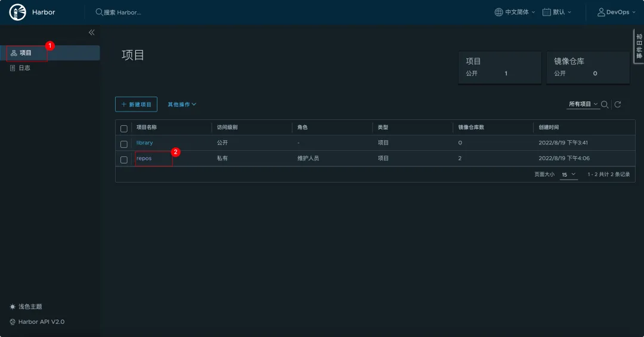
Task: Open the event log side tab
Action: (x=639, y=46)
